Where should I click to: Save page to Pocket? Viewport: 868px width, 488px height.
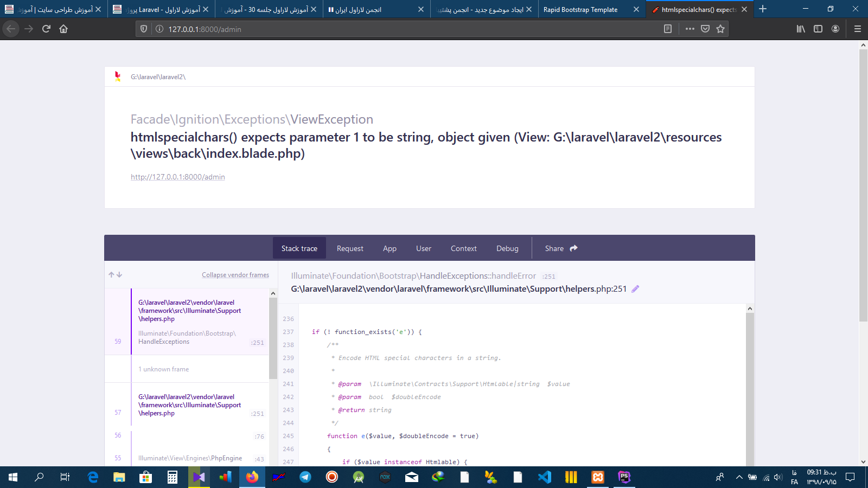705,29
